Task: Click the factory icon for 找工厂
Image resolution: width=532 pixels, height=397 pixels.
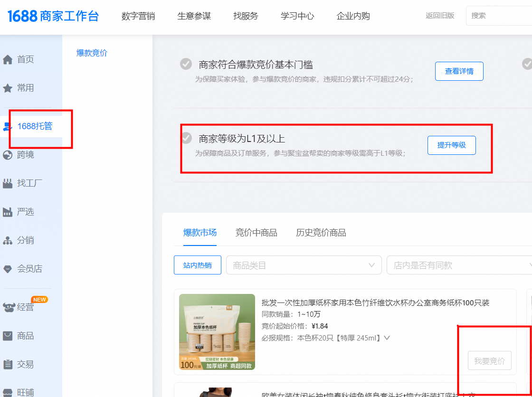Action: click(8, 183)
